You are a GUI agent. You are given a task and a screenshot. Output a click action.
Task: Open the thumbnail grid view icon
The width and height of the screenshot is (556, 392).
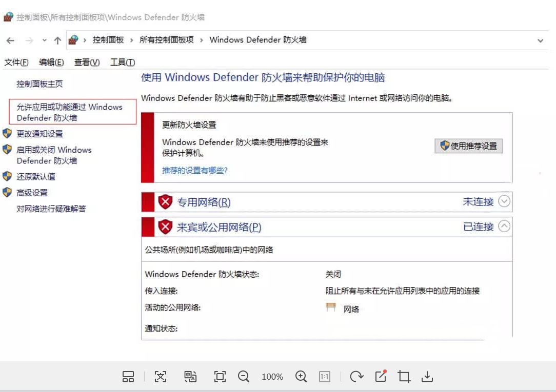coord(128,377)
